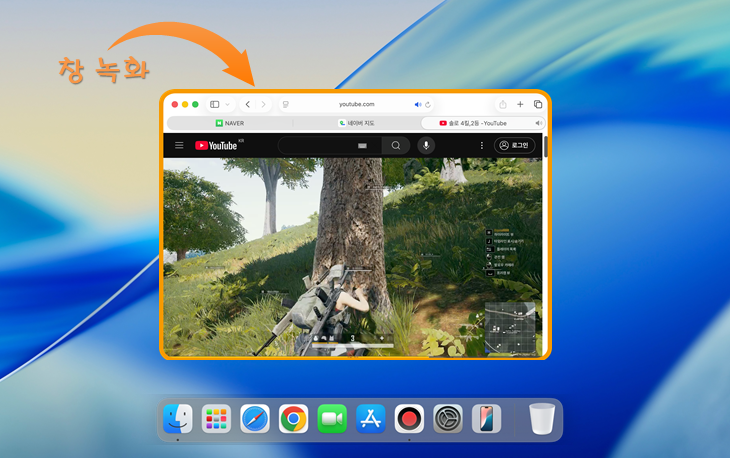Click the gameplay video player
This screenshot has width=730, height=458.
(x=353, y=257)
